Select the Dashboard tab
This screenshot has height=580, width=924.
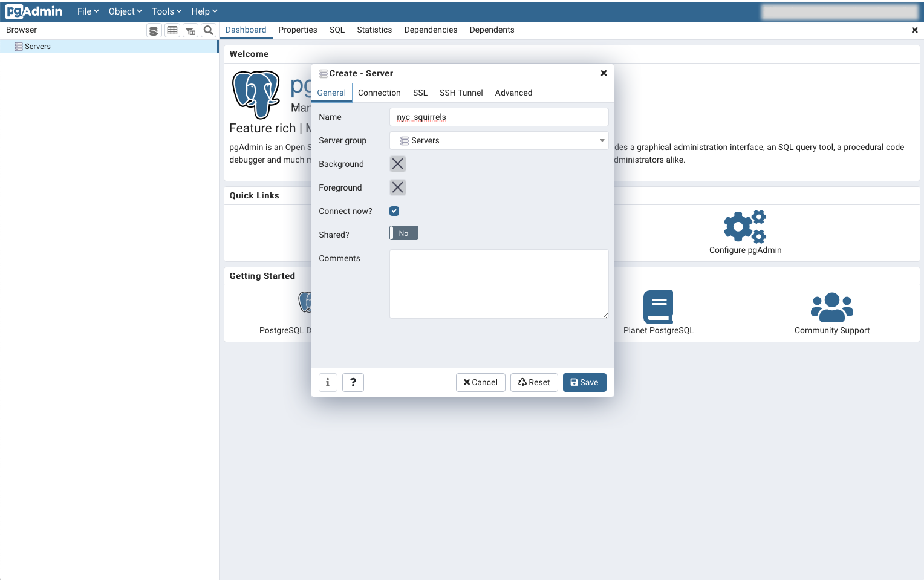(246, 30)
